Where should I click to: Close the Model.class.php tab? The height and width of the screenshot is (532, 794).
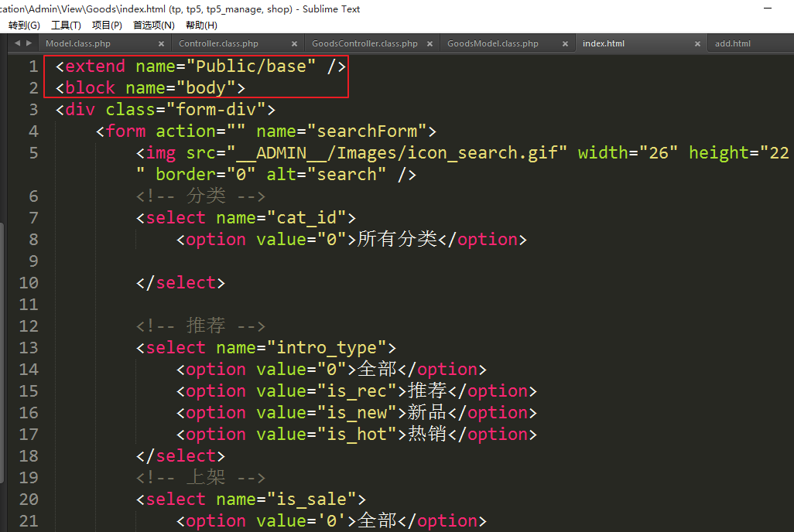pyautogui.click(x=161, y=44)
